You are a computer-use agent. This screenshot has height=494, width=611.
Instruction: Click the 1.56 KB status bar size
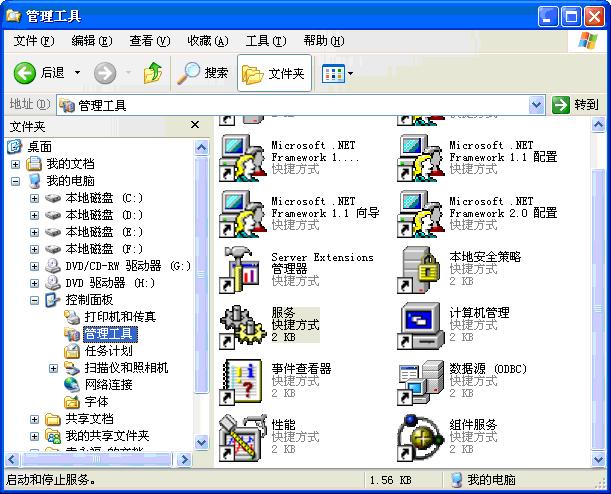click(391, 480)
